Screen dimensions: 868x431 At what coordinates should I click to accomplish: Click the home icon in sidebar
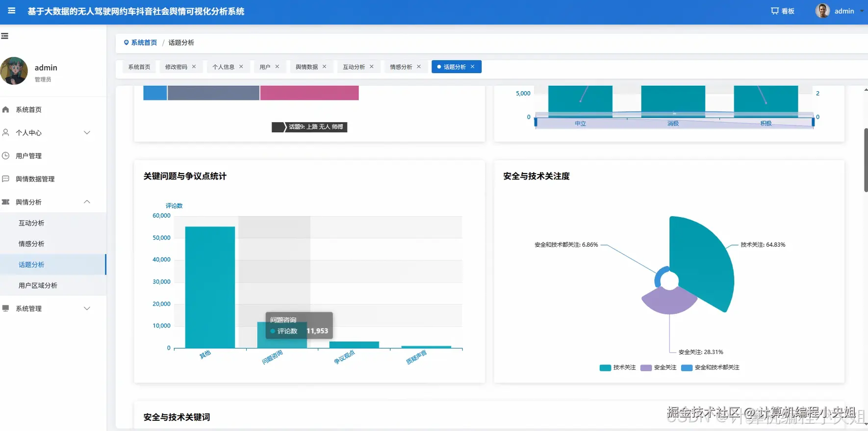[6, 109]
